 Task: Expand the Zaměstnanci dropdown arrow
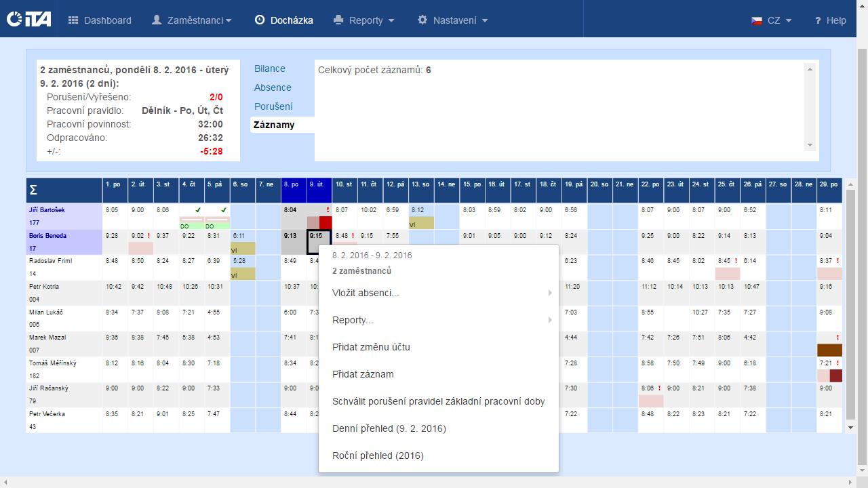point(229,21)
